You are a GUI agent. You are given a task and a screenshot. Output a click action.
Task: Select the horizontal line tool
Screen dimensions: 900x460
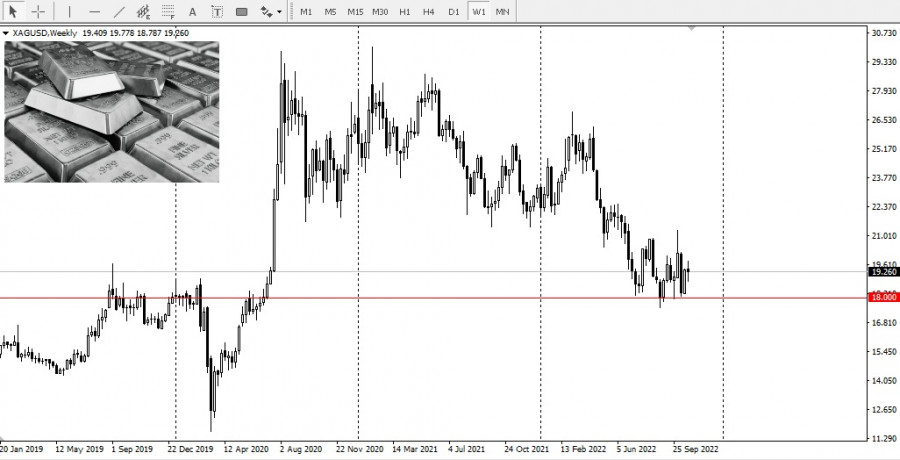click(x=94, y=12)
